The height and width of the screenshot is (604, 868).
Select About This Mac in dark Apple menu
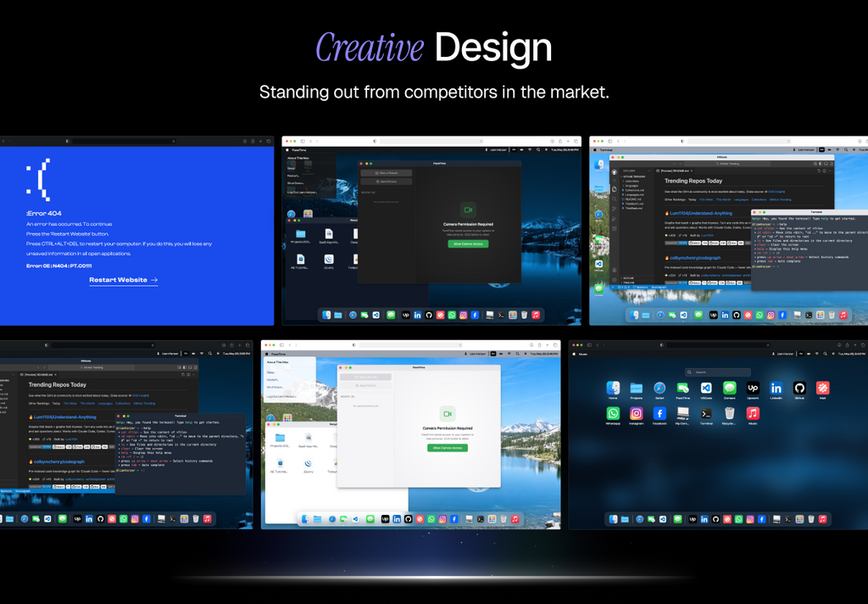pos(298,158)
